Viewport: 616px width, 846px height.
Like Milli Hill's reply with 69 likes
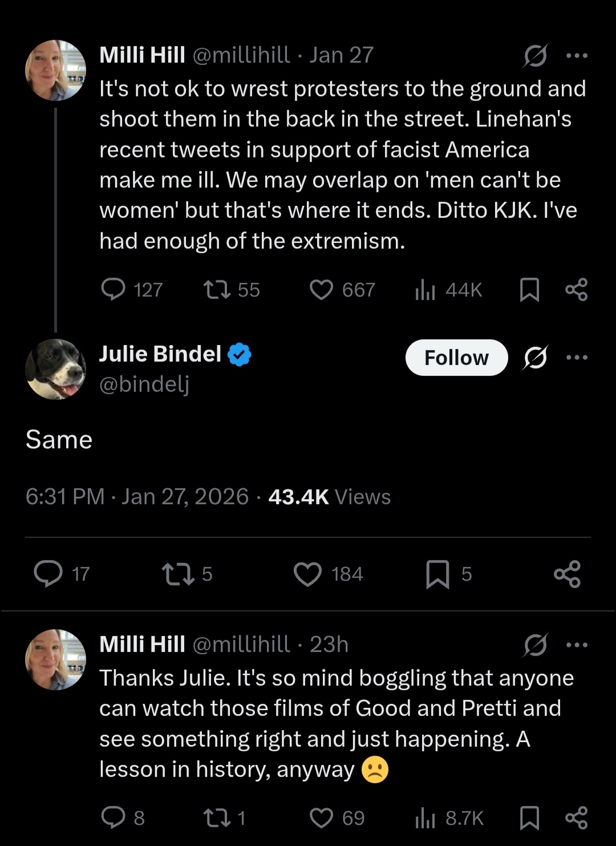pos(321,817)
